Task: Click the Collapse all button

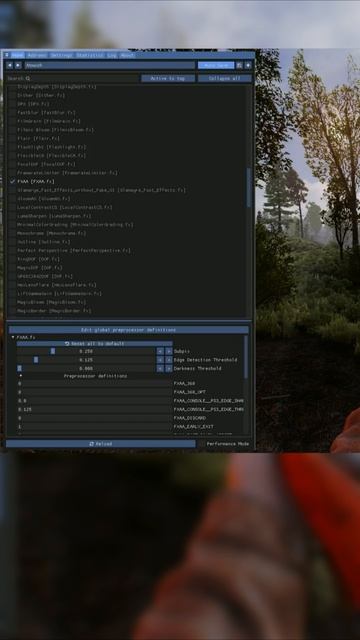Action: pos(224,78)
